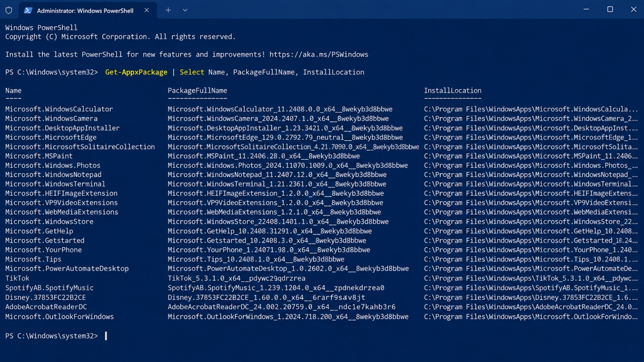Click the TikTok_5.3.1.0_x64 full package name

pos(237,278)
